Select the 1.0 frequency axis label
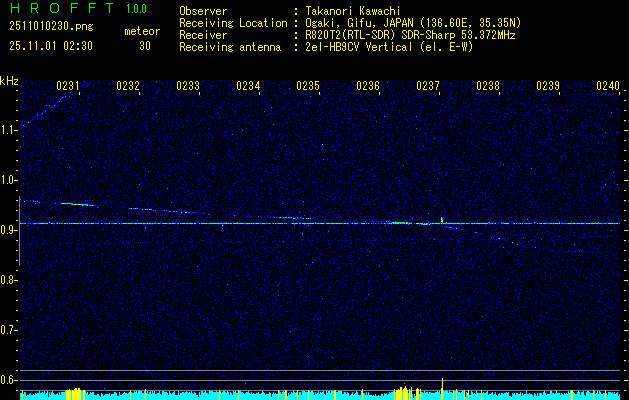Image resolution: width=629 pixels, height=400 pixels. pyautogui.click(x=9, y=180)
